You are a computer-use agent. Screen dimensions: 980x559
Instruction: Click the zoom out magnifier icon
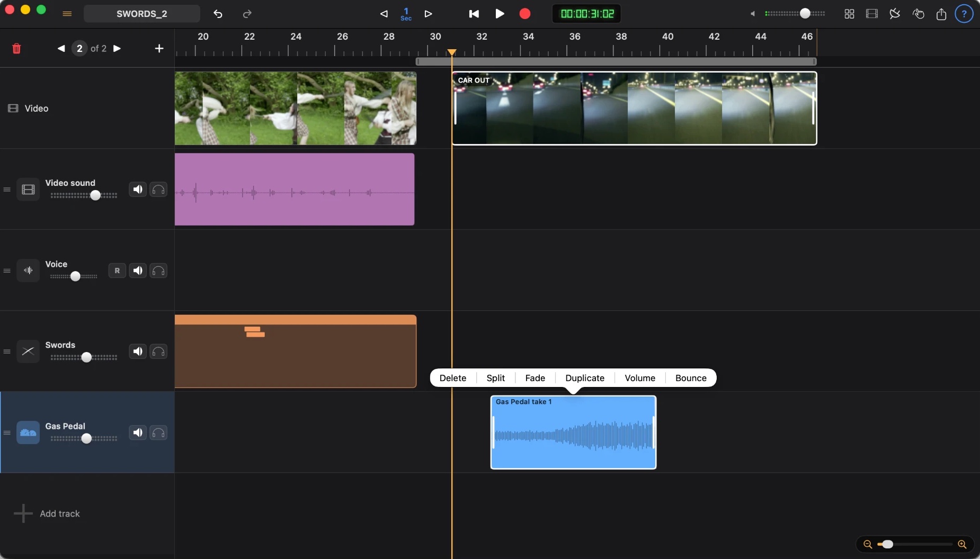[868, 544]
